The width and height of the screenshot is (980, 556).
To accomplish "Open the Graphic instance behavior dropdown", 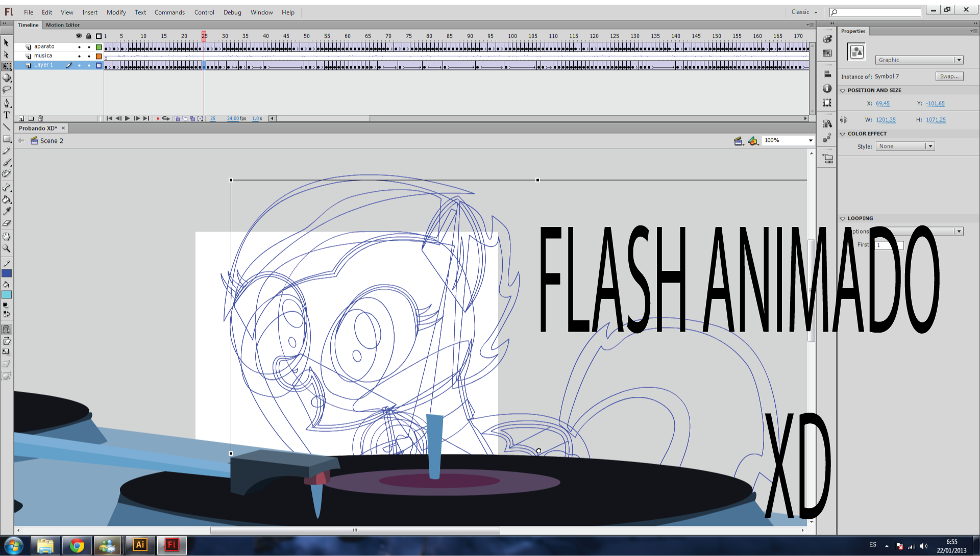I will pos(919,60).
